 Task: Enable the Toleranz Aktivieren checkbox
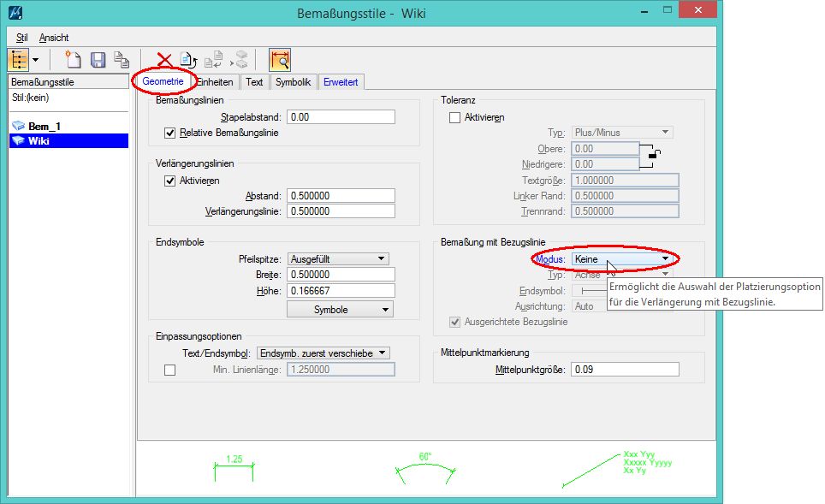(x=454, y=118)
